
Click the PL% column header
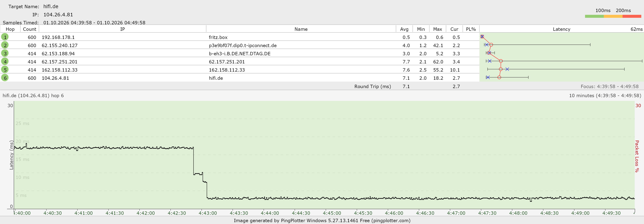pyautogui.click(x=471, y=29)
